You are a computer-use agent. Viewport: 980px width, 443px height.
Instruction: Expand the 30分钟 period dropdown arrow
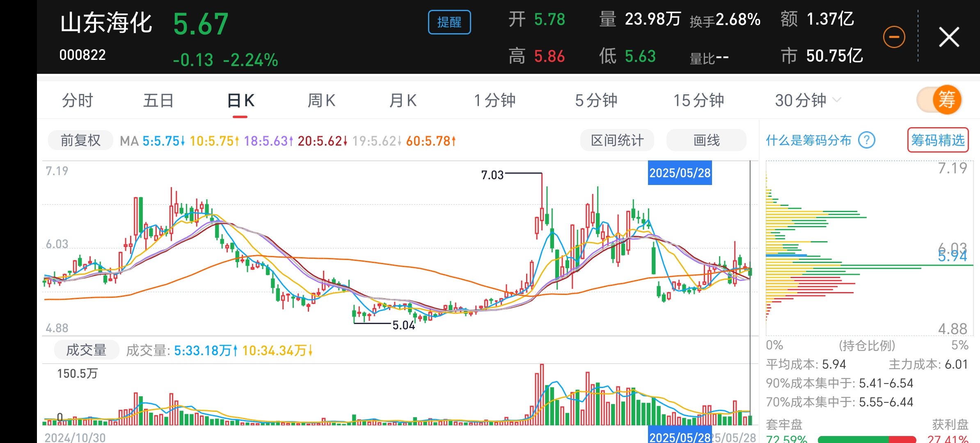[837, 100]
